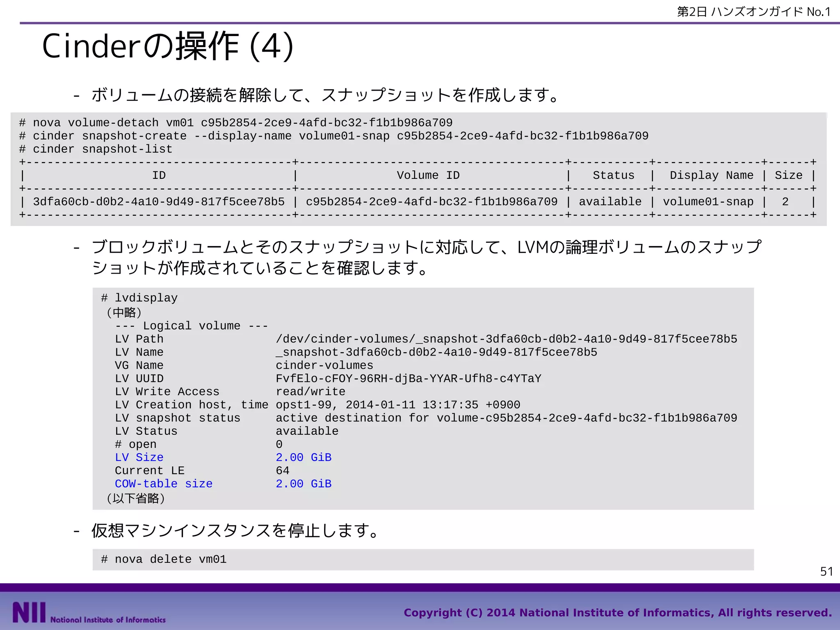Click the "Current LE" label
840x630 pixels.
150,470
